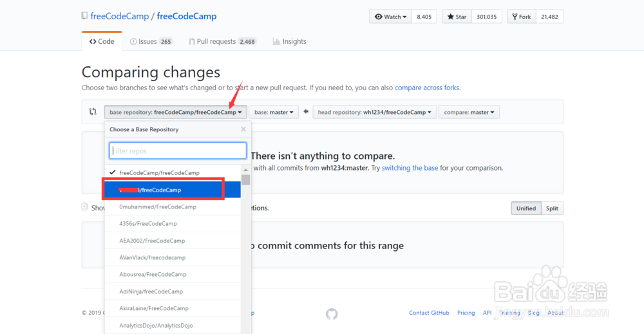This screenshot has height=334, width=644.
Task: Select Abousrea/FreeCodeCamp in the list
Action: [173, 274]
